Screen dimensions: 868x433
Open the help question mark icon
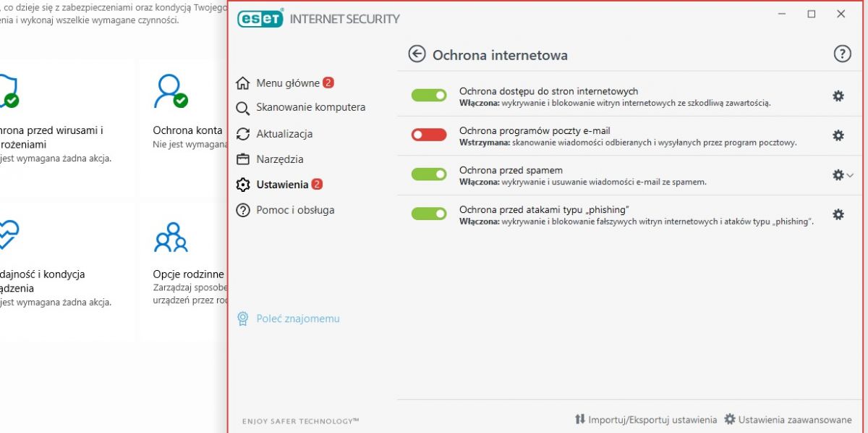[842, 54]
